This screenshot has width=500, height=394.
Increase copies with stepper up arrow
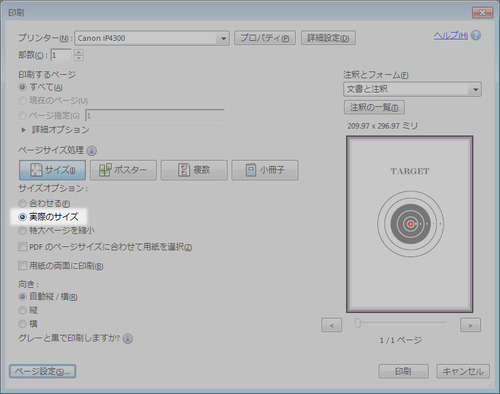(79, 52)
